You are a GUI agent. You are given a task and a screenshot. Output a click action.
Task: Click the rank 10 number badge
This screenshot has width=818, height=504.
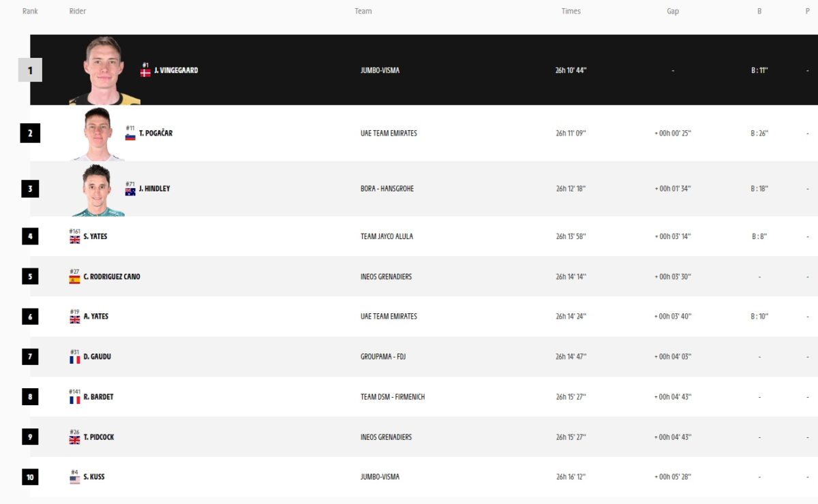[x=30, y=477]
